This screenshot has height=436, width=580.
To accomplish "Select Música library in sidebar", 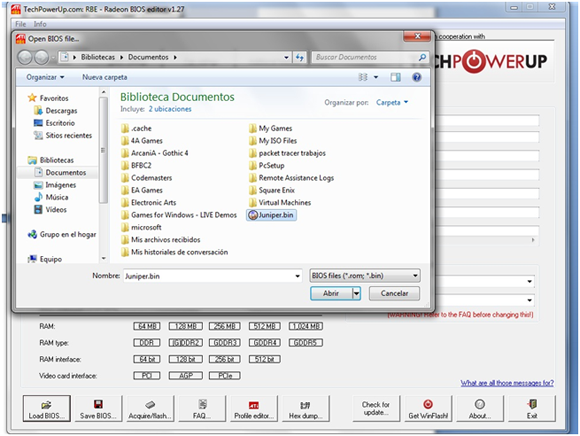I will (x=51, y=197).
